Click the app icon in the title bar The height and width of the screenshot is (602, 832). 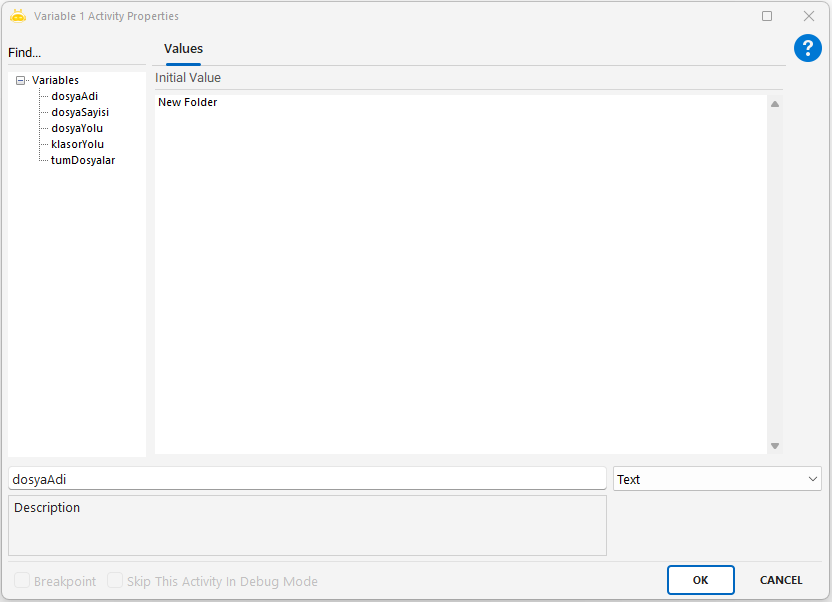coord(17,16)
